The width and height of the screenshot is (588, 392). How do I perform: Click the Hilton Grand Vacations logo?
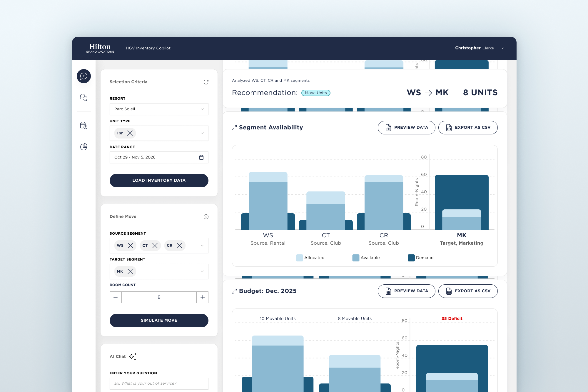click(100, 48)
